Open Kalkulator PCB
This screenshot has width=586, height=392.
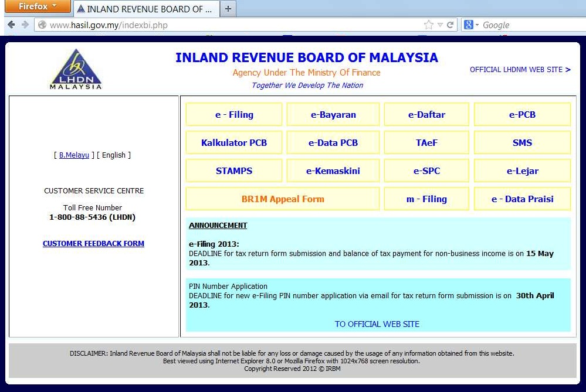[x=234, y=142]
